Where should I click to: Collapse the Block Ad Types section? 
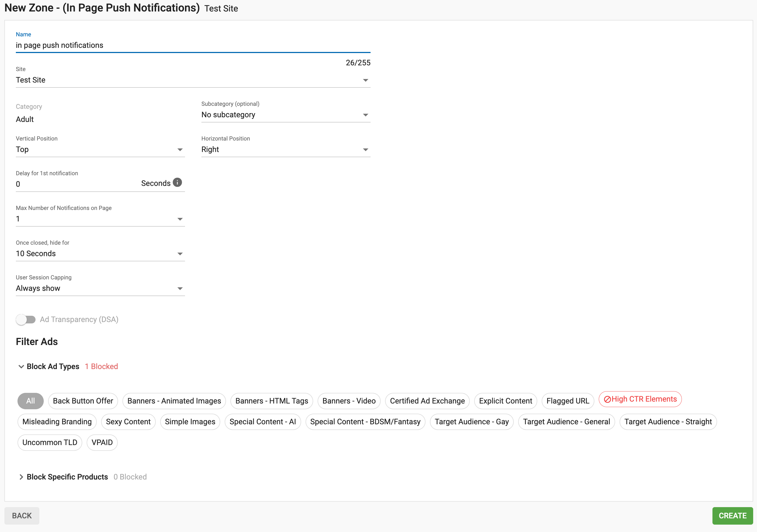pyautogui.click(x=53, y=366)
